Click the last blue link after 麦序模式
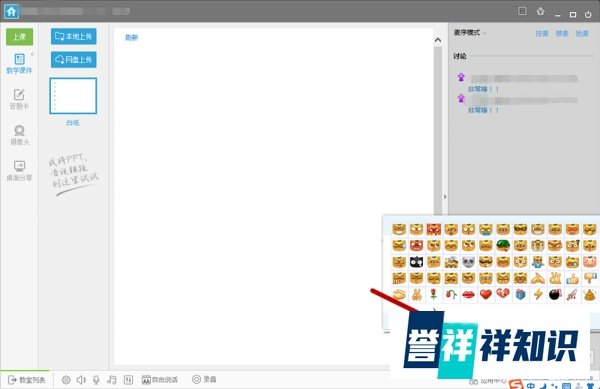 [x=582, y=34]
